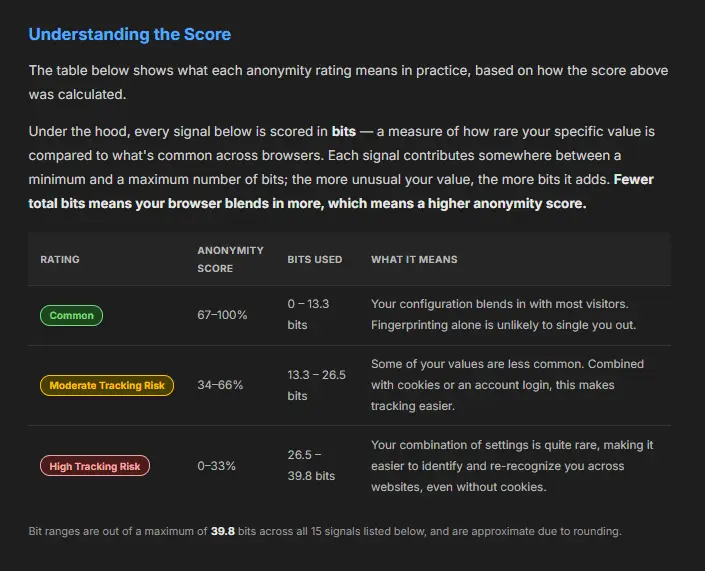Viewport: 705px width, 571px height.
Task: Click the Moderate Tracking Risk badge
Action: [x=107, y=385]
